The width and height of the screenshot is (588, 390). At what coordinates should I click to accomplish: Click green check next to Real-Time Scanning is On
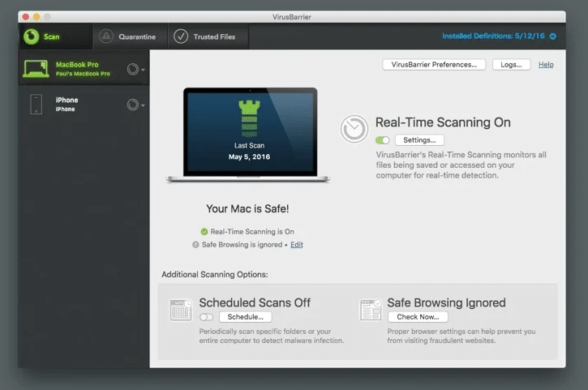204,232
